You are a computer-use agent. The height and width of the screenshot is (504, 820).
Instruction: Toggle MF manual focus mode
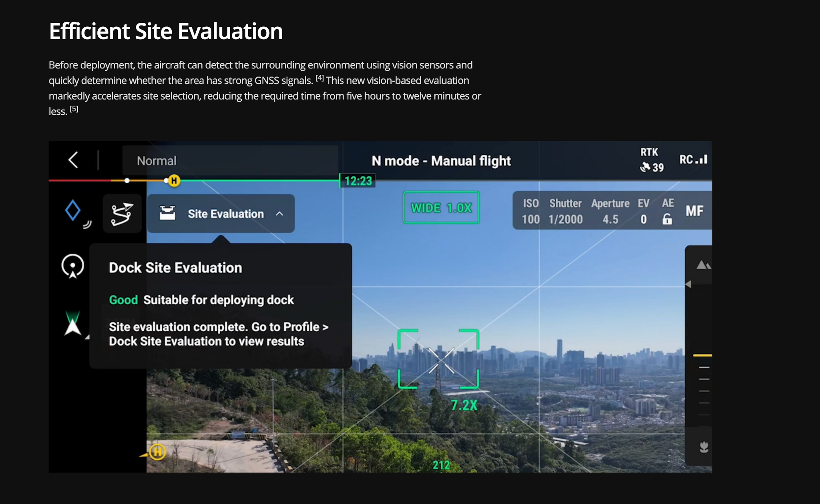[x=694, y=211]
